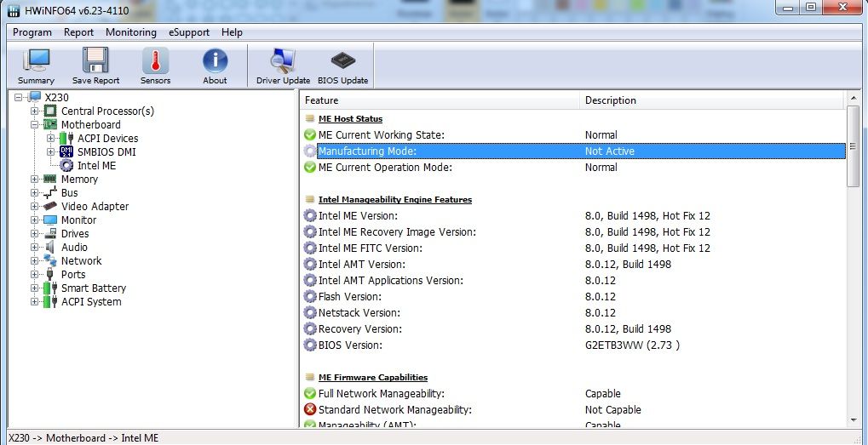Viewport: 868px width, 445px height.
Task: Select the ME Current Operation Mode row
Action: [x=573, y=167]
